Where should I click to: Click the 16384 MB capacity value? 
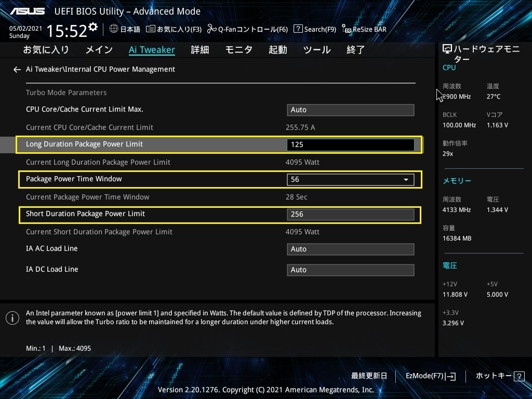click(457, 238)
